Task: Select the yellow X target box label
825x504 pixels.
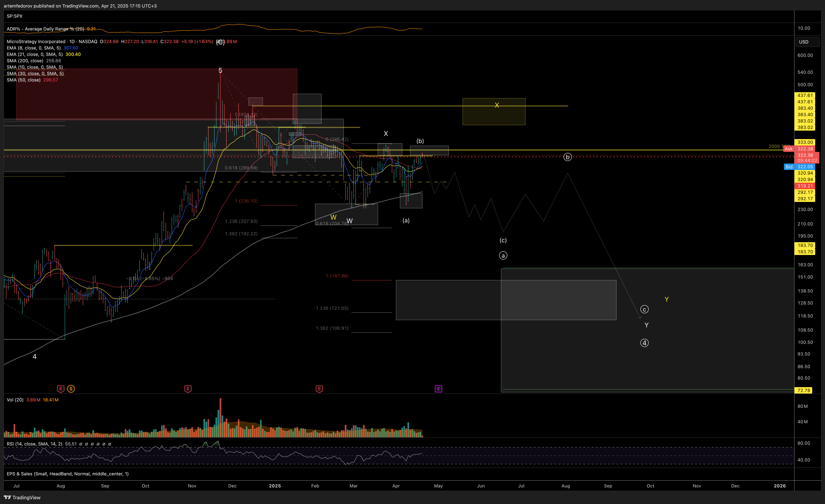Action: pyautogui.click(x=497, y=105)
